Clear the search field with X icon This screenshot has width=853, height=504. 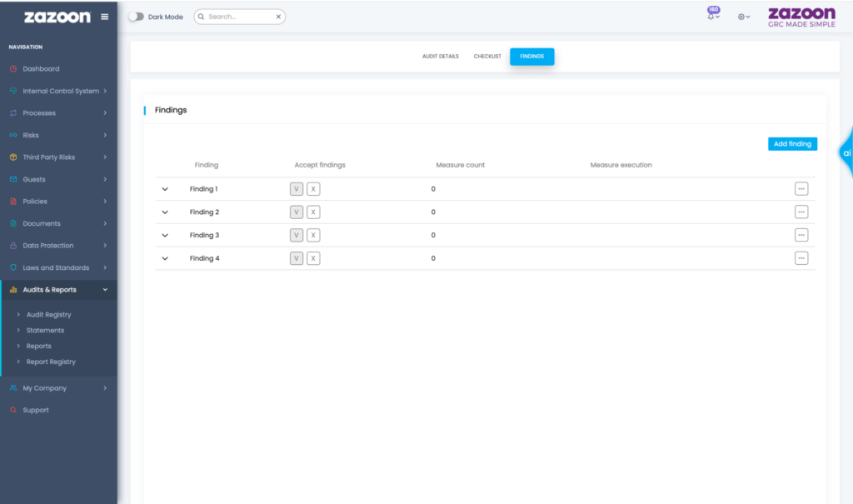[278, 17]
